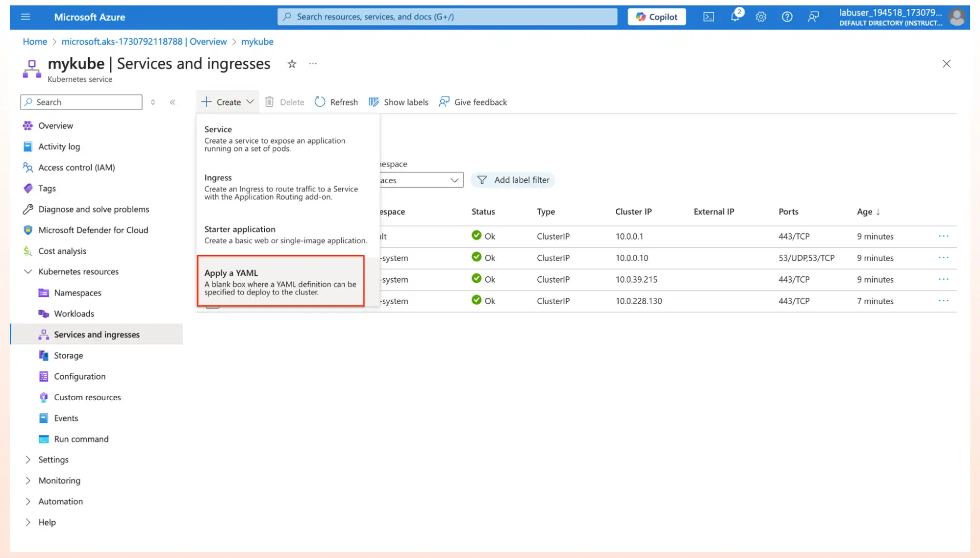The height and width of the screenshot is (558, 980).
Task: Open Activity log in sidebar
Action: tap(59, 146)
